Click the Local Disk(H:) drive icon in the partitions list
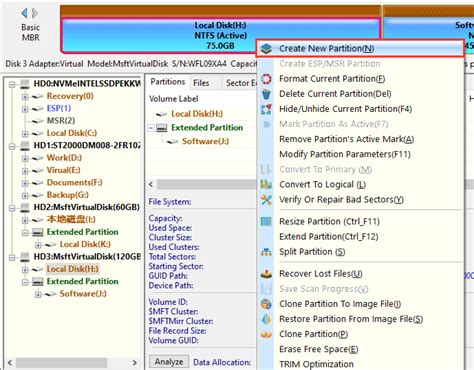This screenshot has width=474, height=370. click(162, 114)
